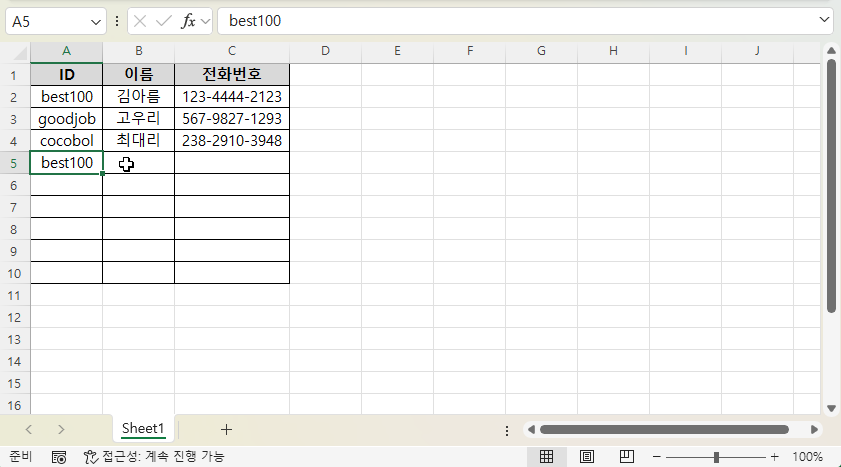Click the horizontal scrollbar right arrow

click(814, 429)
